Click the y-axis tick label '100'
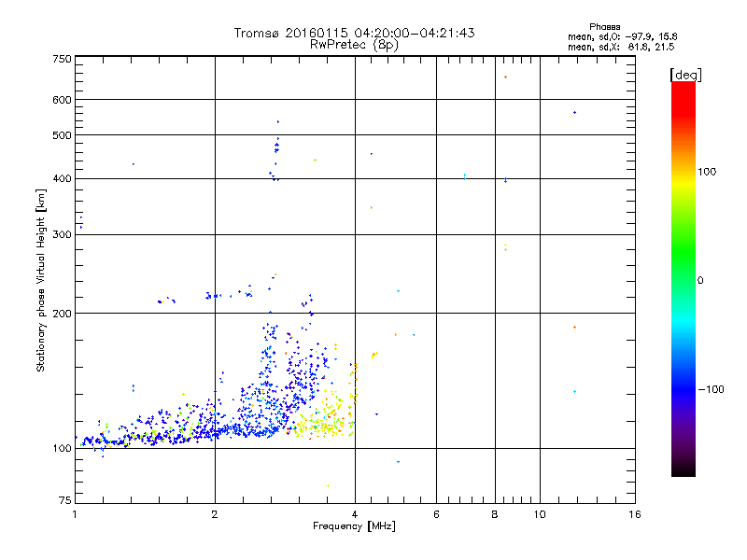The image size is (747, 560). 62,448
